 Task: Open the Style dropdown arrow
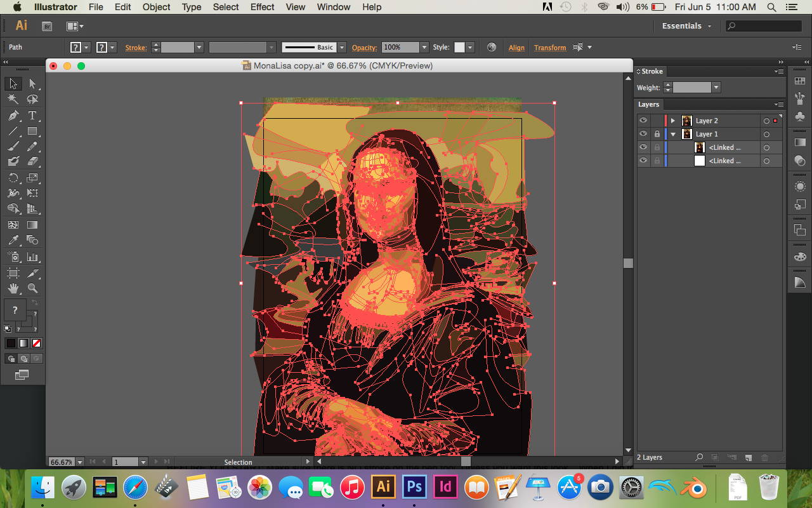pyautogui.click(x=470, y=48)
